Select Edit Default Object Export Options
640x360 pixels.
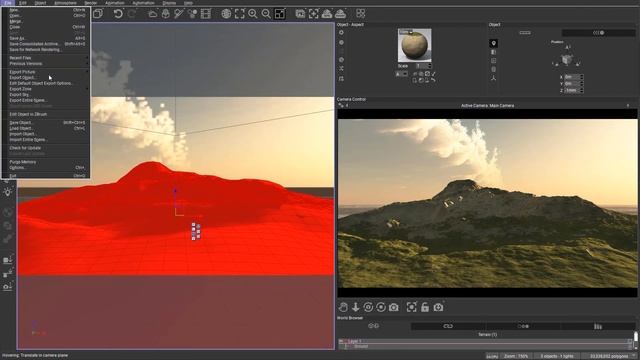pos(46,83)
